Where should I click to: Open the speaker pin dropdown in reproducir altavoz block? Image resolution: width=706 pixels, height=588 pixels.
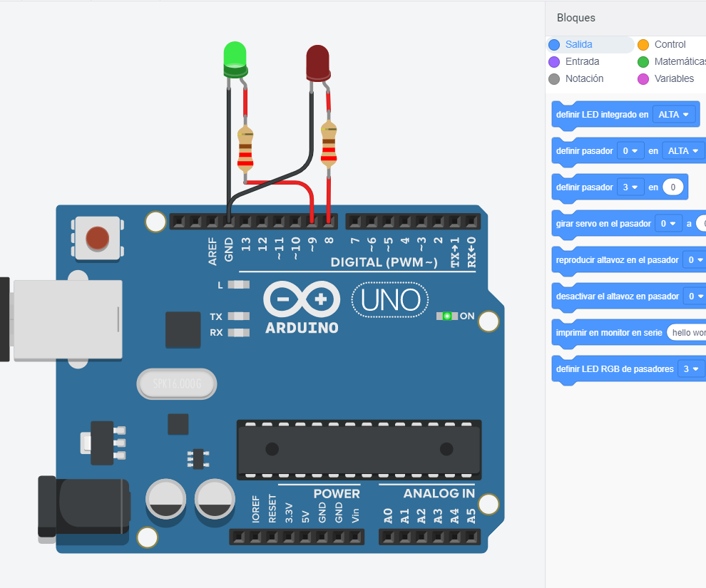coord(695,259)
